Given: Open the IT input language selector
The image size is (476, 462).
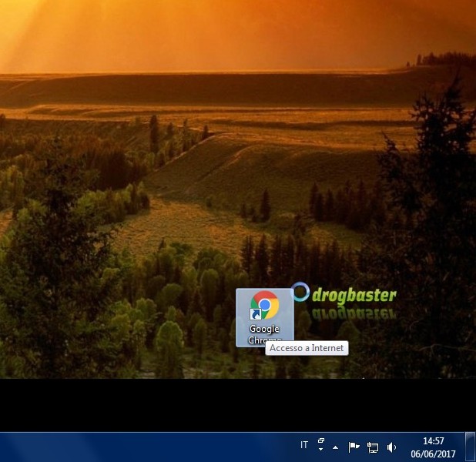Looking at the screenshot, I should 304,446.
